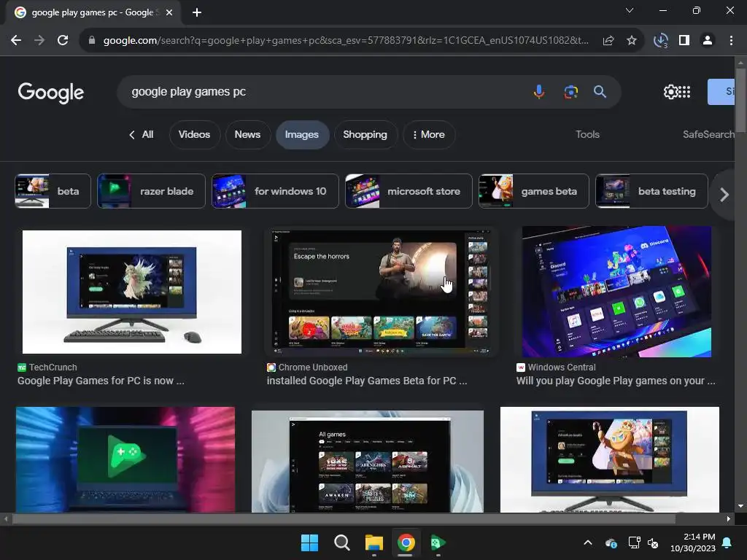Submit search with the magnifier icon
Screen dimensions: 747x560
[600, 91]
